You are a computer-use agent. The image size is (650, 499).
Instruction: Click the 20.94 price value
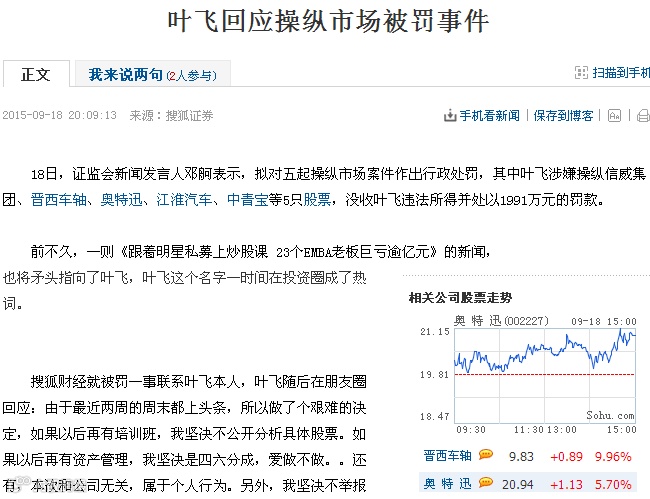(517, 484)
